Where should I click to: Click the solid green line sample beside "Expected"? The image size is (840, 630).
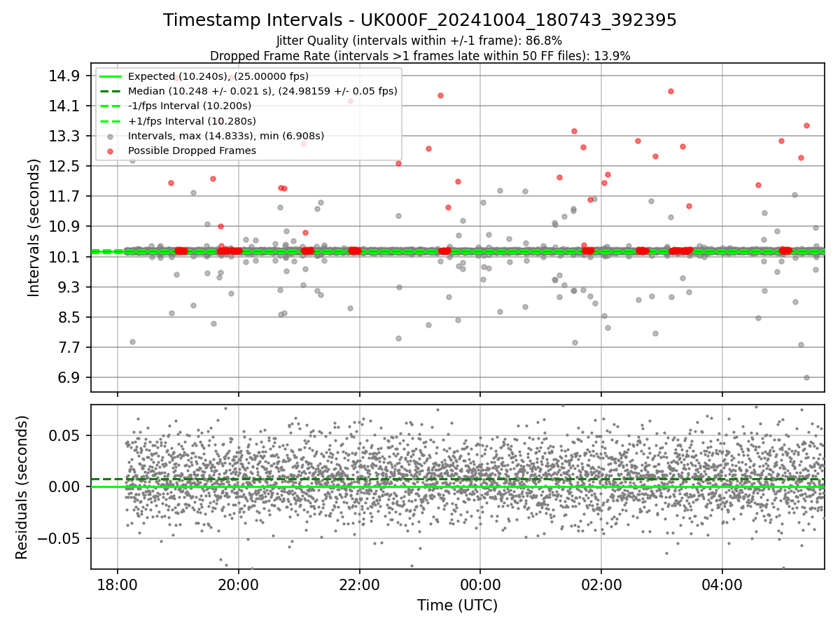click(x=110, y=76)
